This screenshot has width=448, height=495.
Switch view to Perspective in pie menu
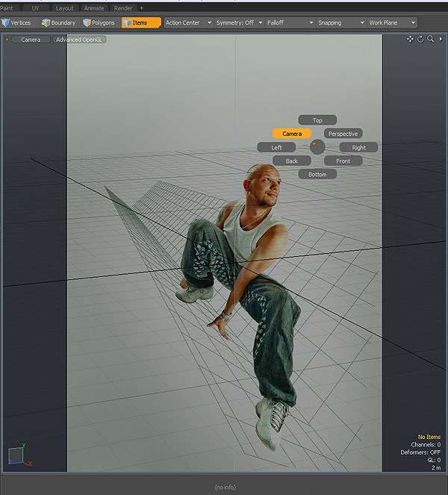[x=343, y=134]
